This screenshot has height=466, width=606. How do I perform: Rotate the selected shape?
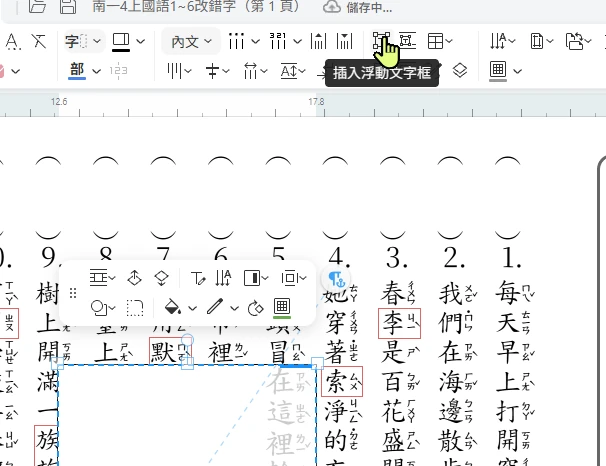tap(255, 308)
